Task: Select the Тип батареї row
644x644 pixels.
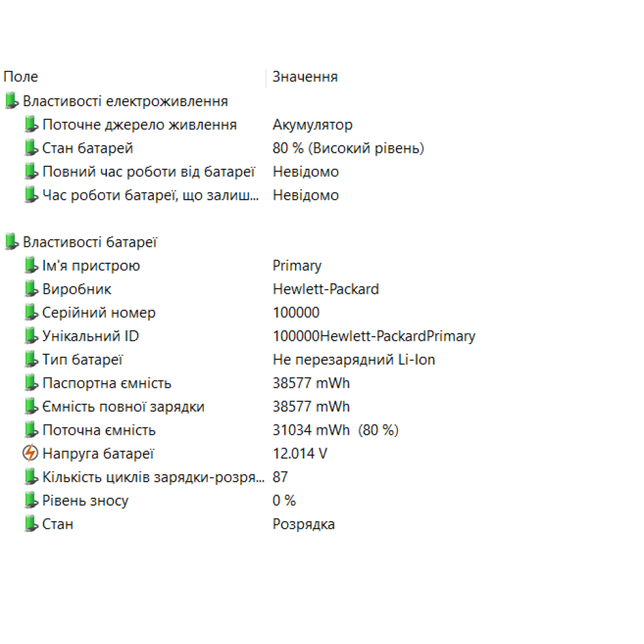Action: click(82, 360)
